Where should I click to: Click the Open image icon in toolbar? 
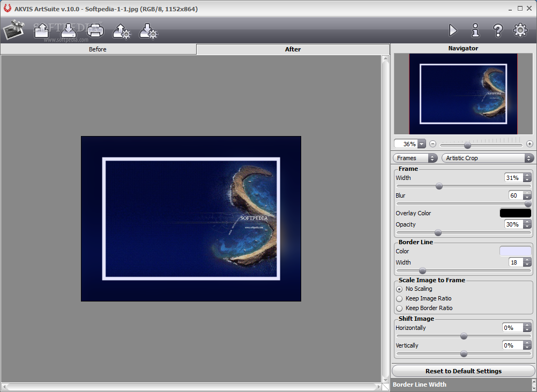pos(41,31)
